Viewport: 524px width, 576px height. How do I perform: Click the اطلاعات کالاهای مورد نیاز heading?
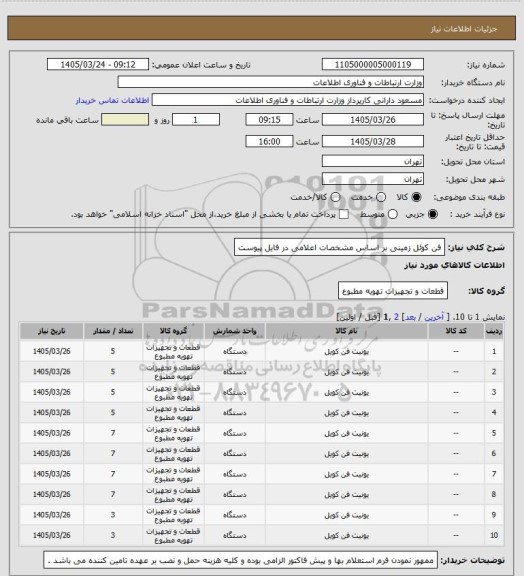pos(454,265)
